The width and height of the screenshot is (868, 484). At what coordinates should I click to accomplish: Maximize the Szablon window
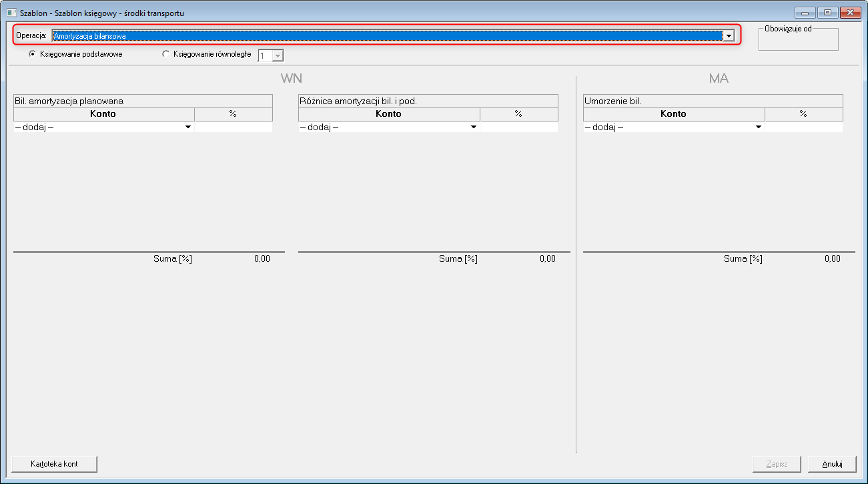pyautogui.click(x=827, y=12)
